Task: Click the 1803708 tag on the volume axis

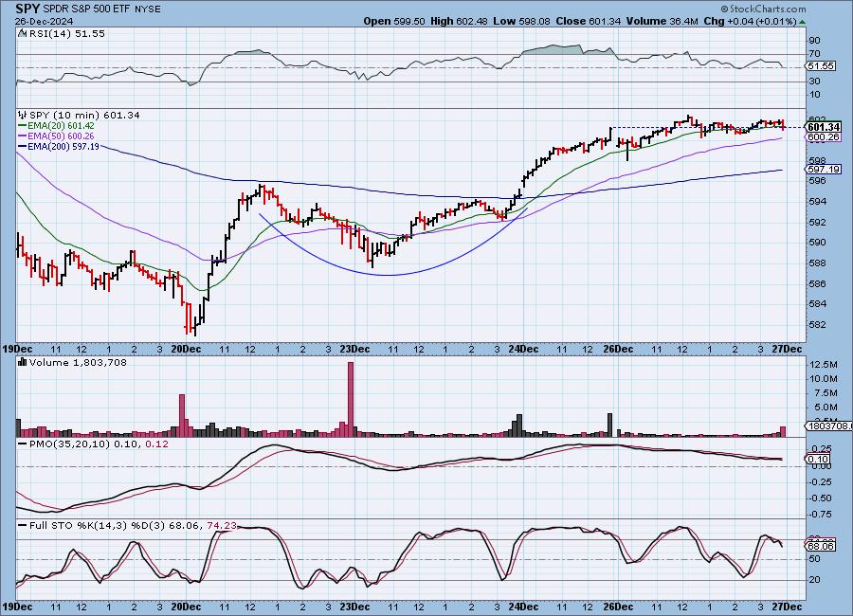Action: [x=828, y=426]
